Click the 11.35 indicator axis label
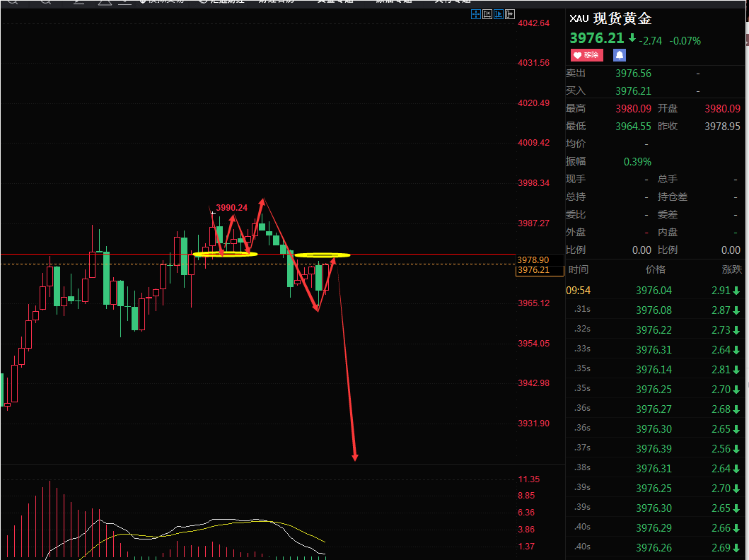This screenshot has height=560, width=749. 529,479
